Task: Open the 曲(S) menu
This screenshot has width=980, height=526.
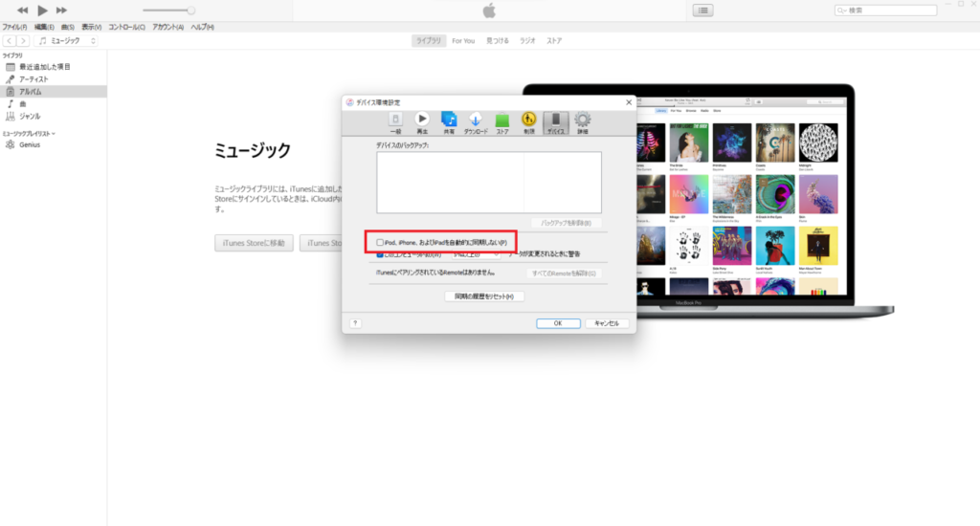Action: point(68,27)
